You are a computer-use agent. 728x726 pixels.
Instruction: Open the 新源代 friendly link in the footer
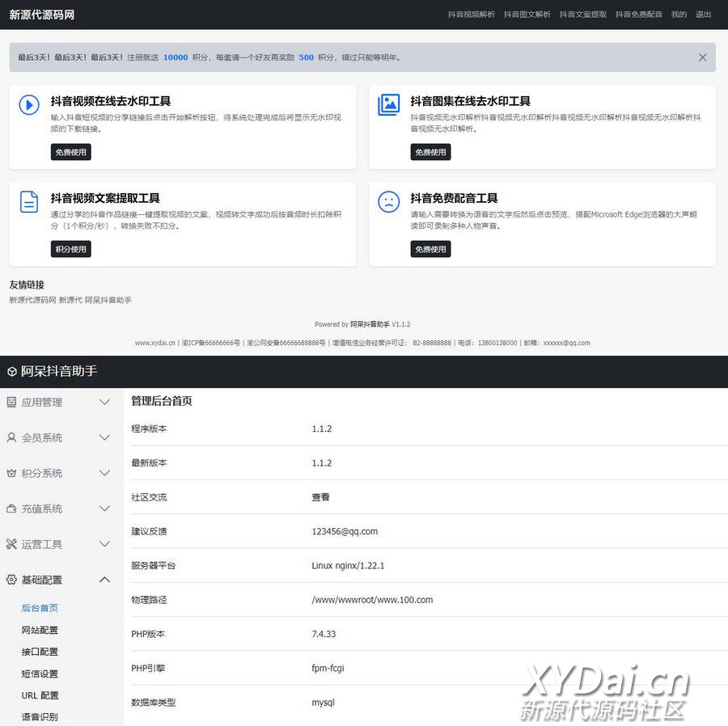point(70,300)
